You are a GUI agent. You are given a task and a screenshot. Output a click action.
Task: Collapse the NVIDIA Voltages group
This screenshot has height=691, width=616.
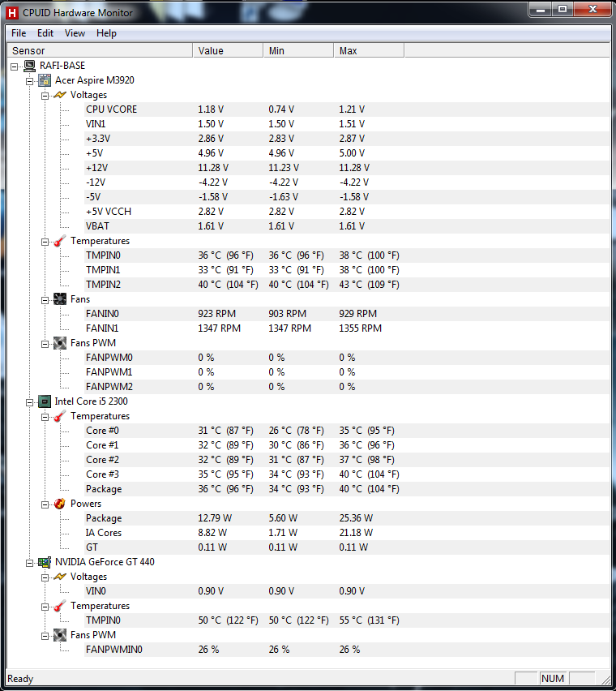(45, 577)
